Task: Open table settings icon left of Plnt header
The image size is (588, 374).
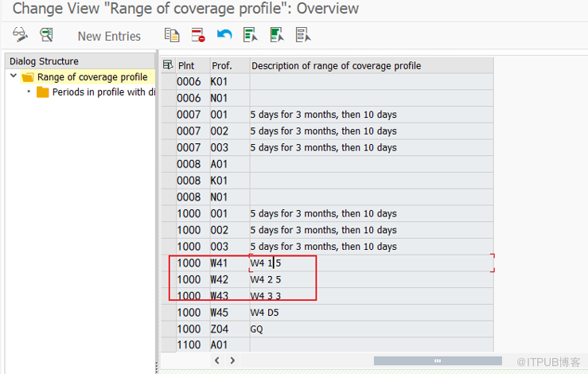Action: tap(168, 65)
